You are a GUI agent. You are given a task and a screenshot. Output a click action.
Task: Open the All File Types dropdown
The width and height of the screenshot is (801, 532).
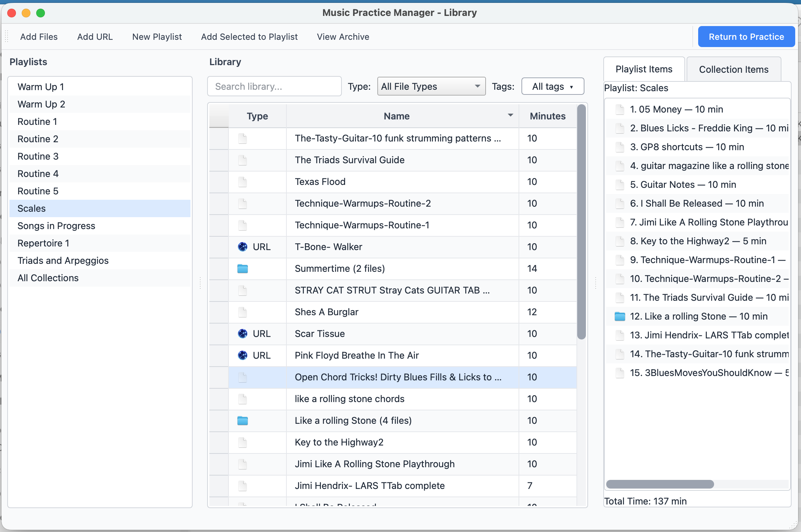[x=431, y=86]
